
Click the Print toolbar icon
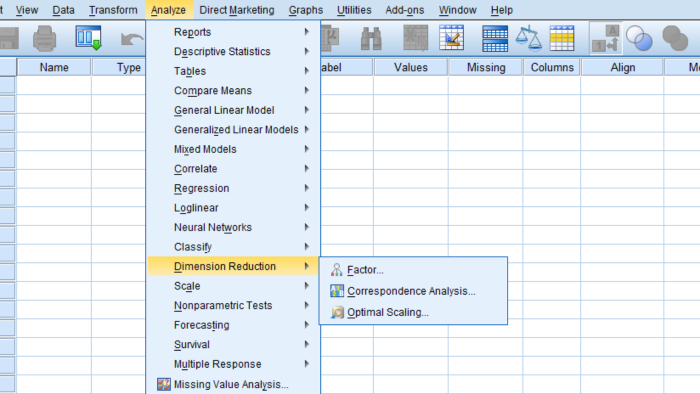pos(45,38)
